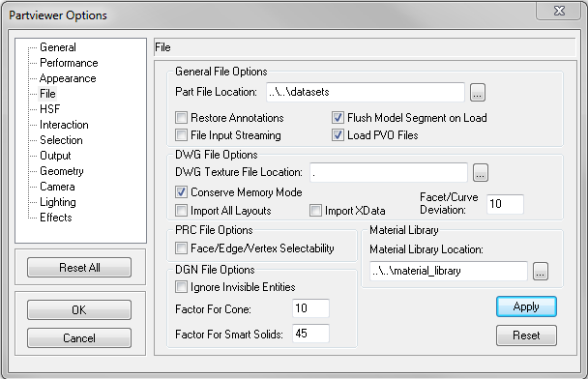This screenshot has height=379, width=588.
Task: Check the Import XData option
Action: click(x=315, y=211)
